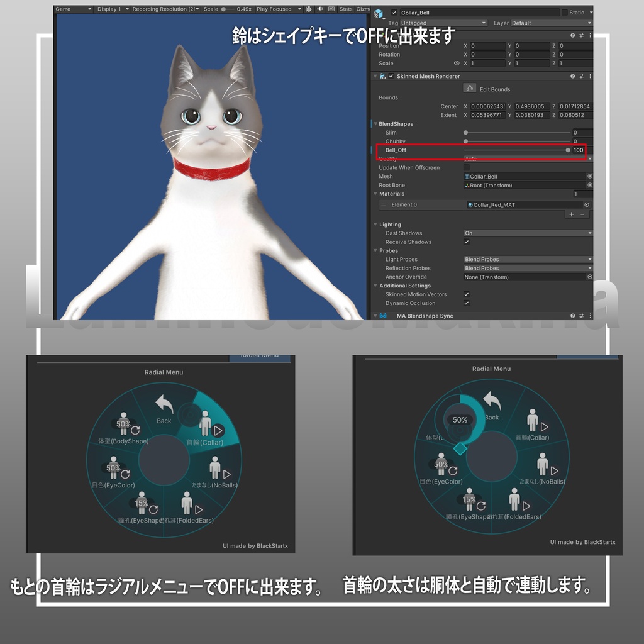Open object picker for Mesh field
The image size is (644, 644).
590,176
